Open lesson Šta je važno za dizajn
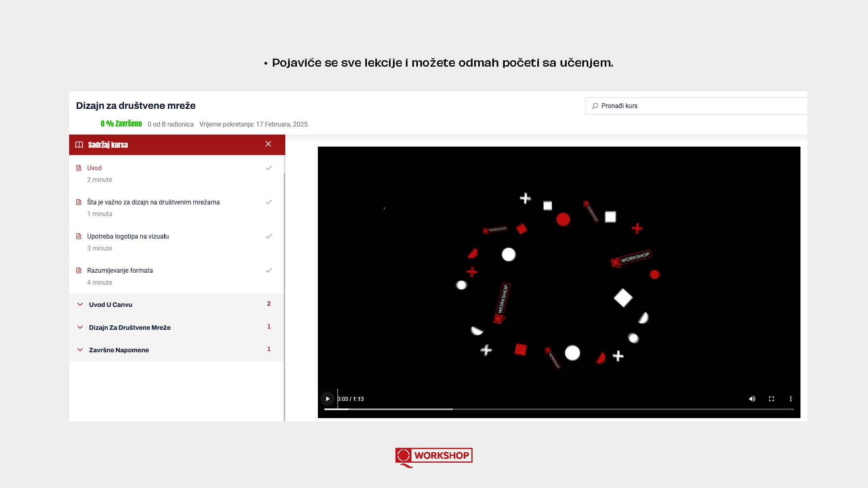The height and width of the screenshot is (488, 868). coord(153,202)
